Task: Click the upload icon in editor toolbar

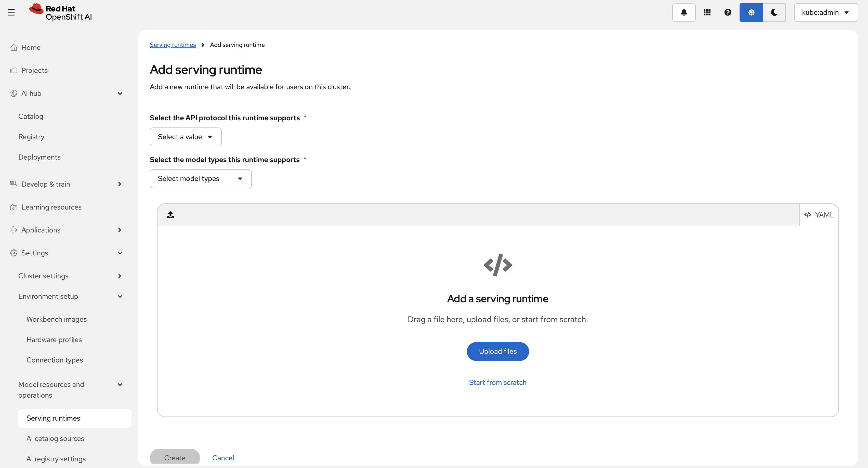Action: click(x=170, y=215)
